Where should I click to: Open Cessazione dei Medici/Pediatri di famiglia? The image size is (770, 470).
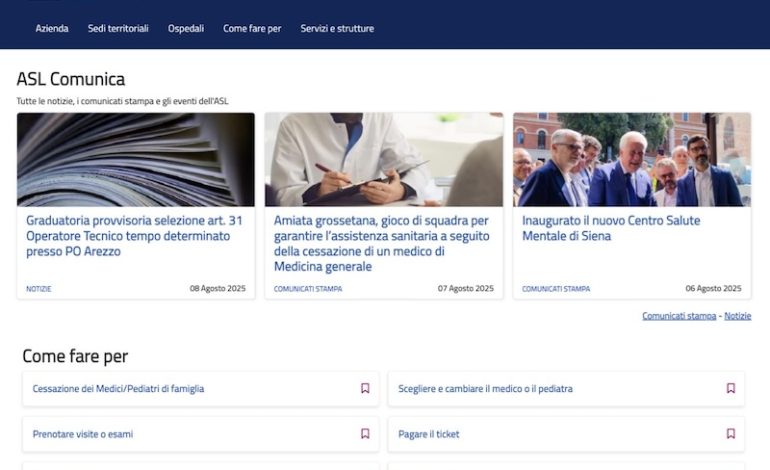coord(118,388)
